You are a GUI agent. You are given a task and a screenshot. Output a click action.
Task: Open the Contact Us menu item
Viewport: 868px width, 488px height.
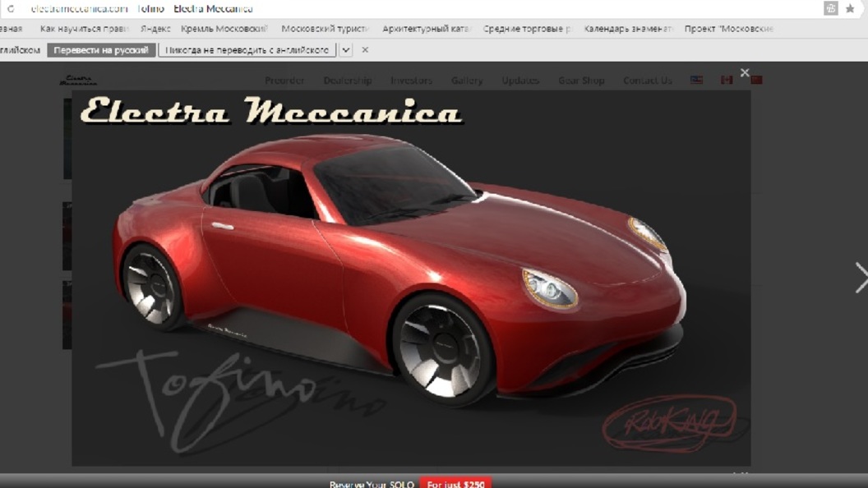click(x=648, y=81)
